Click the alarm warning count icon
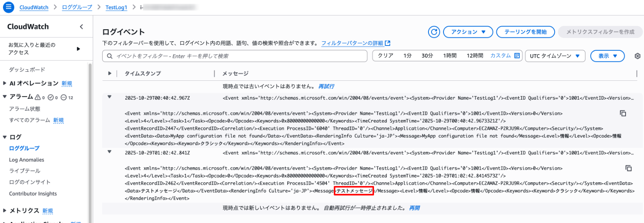The image size is (644, 223). [37, 97]
